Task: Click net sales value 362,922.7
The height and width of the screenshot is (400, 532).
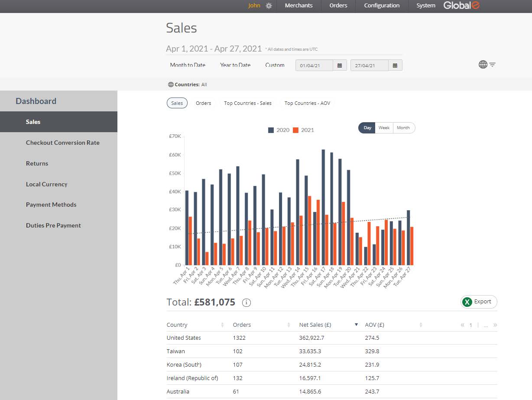Action: click(311, 338)
